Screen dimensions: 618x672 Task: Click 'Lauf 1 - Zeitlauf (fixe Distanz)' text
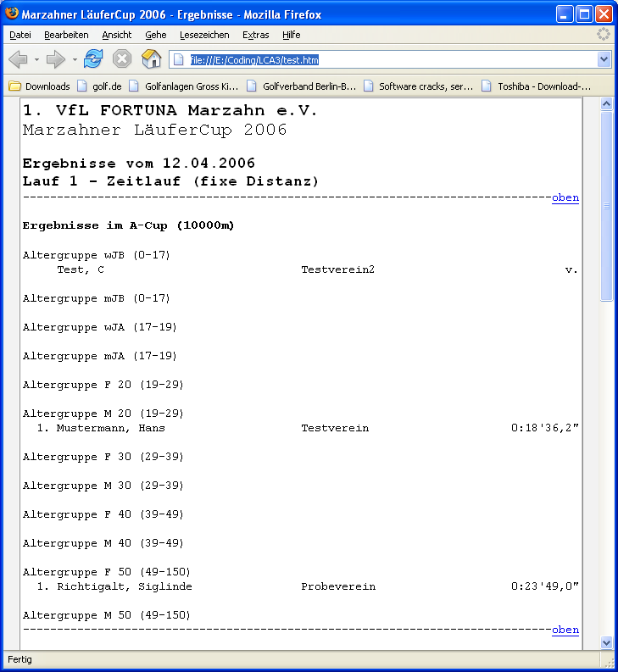point(170,181)
